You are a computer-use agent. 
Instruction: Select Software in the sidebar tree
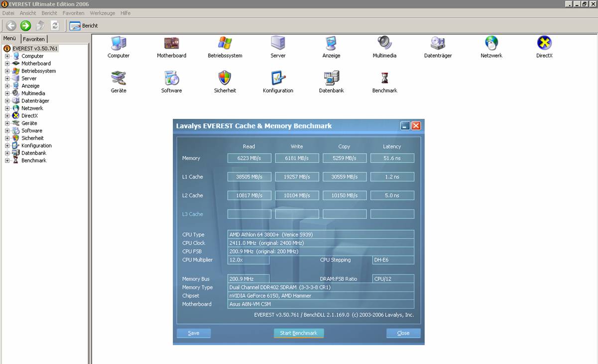tap(32, 131)
